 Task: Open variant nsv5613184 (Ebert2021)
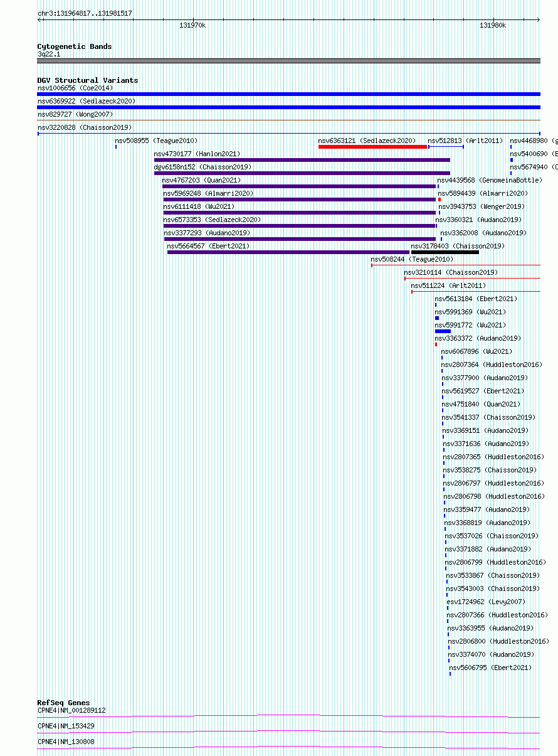tap(476, 299)
